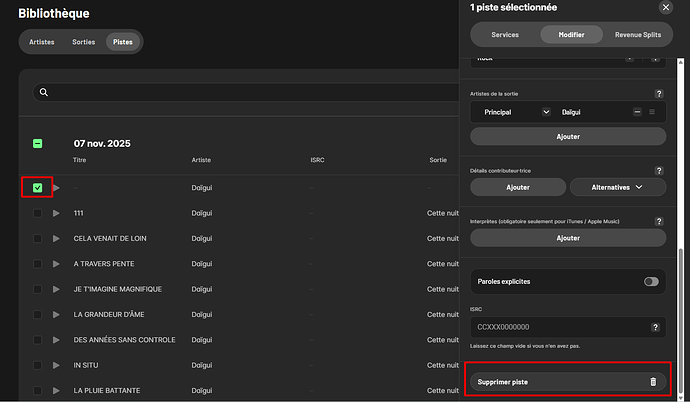690x402 pixels.
Task: Play the track 'CELA VENAIT DE LOIN'
Action: [57, 238]
